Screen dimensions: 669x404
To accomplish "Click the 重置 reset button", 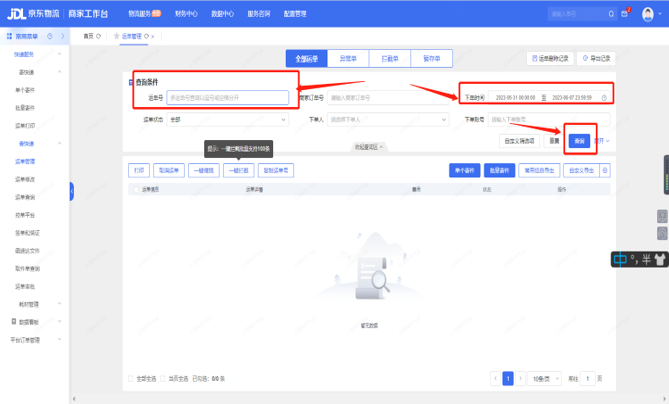I will coord(554,141).
